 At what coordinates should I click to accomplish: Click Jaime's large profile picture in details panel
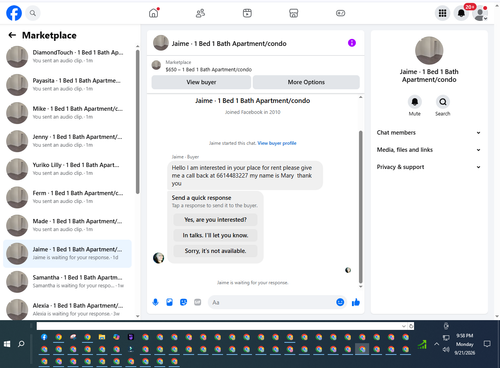(429, 50)
